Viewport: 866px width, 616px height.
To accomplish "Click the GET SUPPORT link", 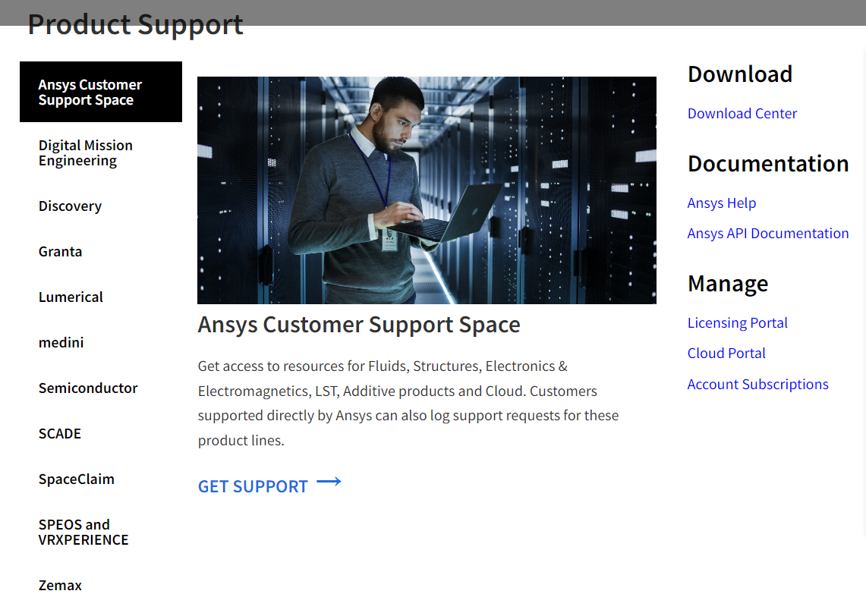I will coord(253,486).
